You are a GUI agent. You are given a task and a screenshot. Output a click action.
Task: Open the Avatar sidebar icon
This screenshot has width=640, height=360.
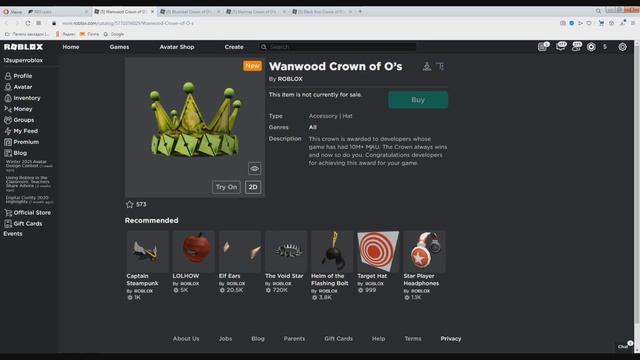pos(8,87)
